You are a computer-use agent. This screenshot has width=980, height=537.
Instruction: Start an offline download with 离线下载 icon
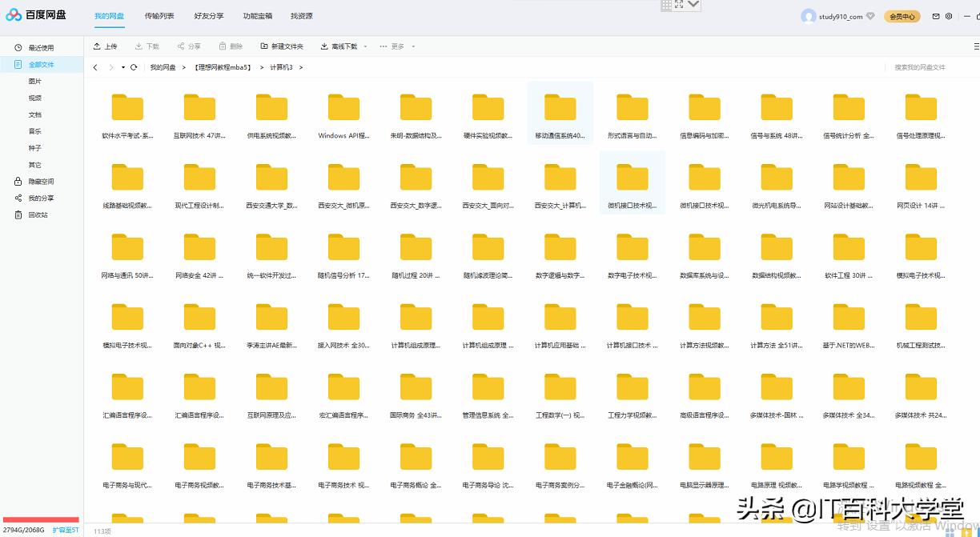(323, 46)
